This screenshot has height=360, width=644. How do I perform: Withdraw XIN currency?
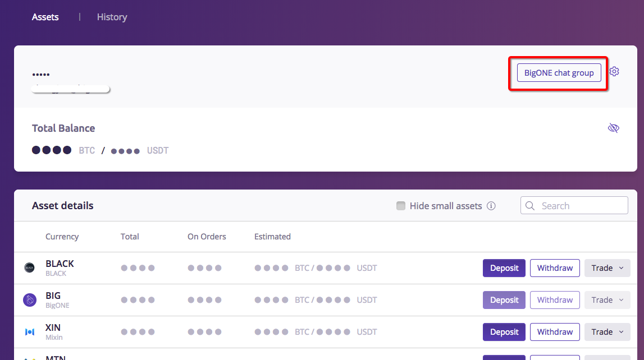555,332
